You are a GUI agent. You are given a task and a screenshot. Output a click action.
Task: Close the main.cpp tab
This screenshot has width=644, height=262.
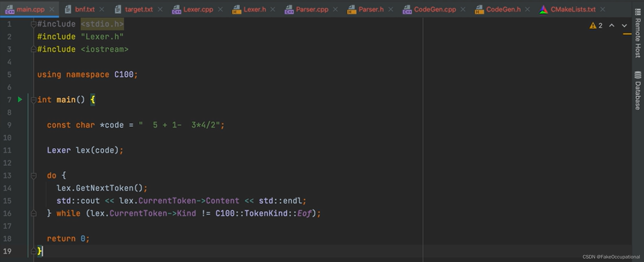pos(52,10)
